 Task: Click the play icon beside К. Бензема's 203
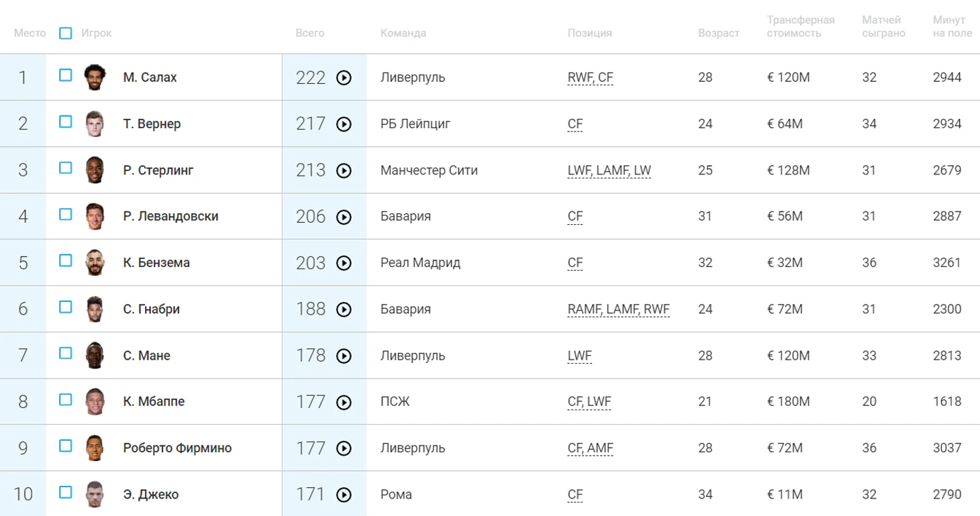tap(344, 263)
